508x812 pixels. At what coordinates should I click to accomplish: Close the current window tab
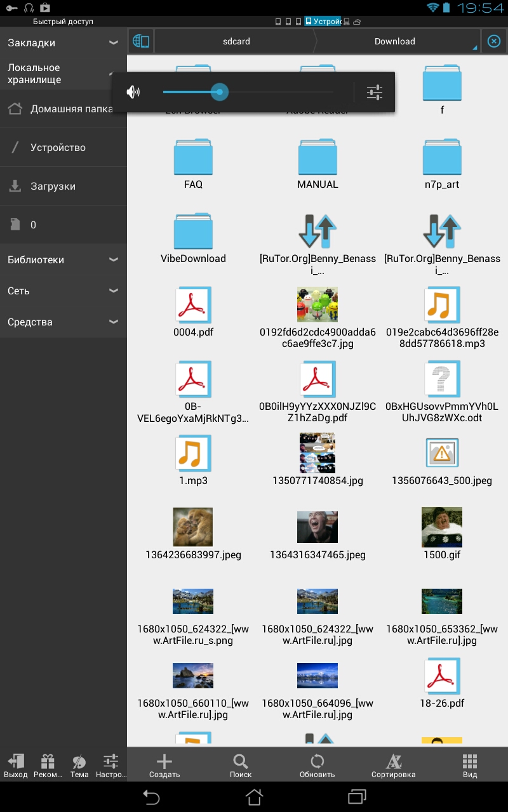pyautogui.click(x=493, y=41)
